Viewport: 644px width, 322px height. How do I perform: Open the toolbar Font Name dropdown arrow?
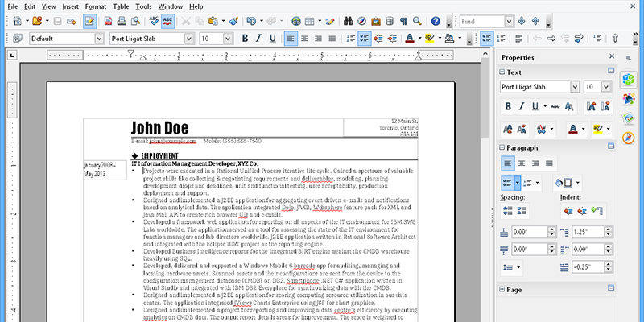(x=189, y=39)
